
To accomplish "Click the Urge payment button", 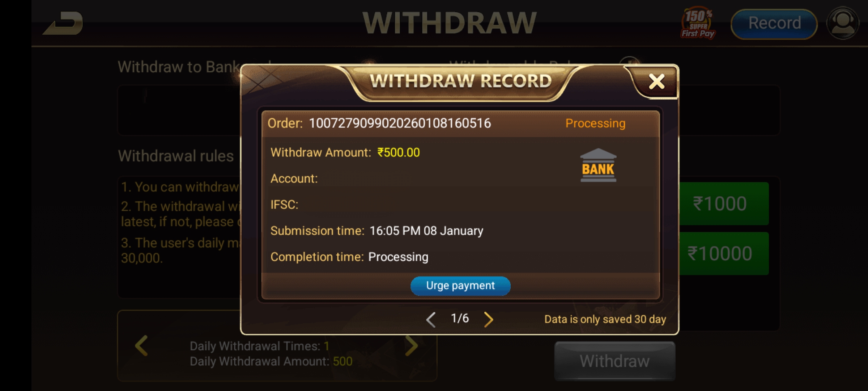I will (x=460, y=286).
